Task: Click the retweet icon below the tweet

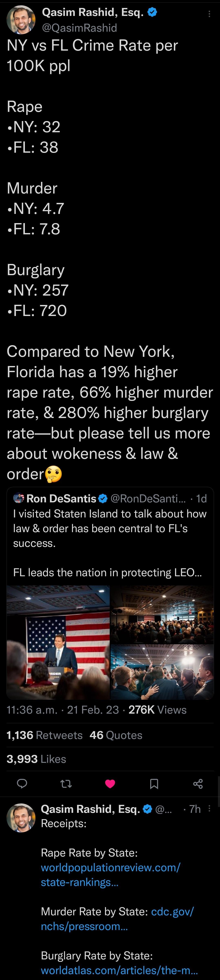Action: tap(66, 783)
